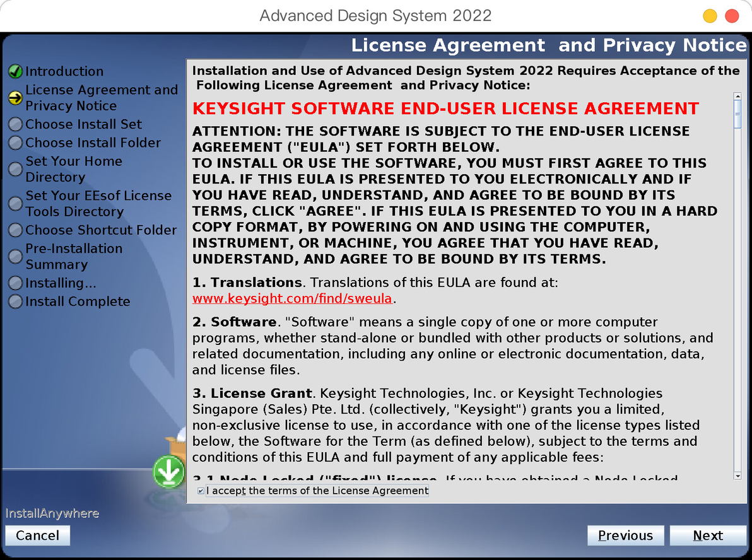Click the 'I accept the terms' label text
This screenshot has width=752, height=560.
[x=317, y=491]
